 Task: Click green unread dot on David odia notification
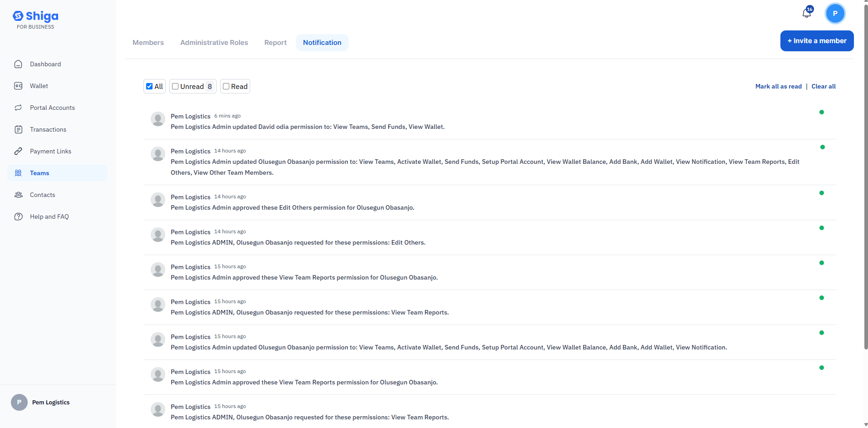coord(822,112)
